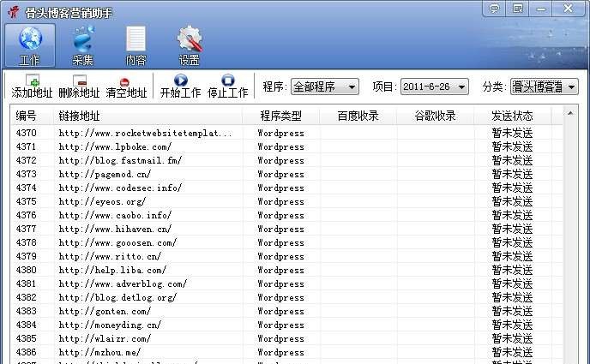
Task: Select the http://pagemod.cn/ row
Action: [286, 174]
